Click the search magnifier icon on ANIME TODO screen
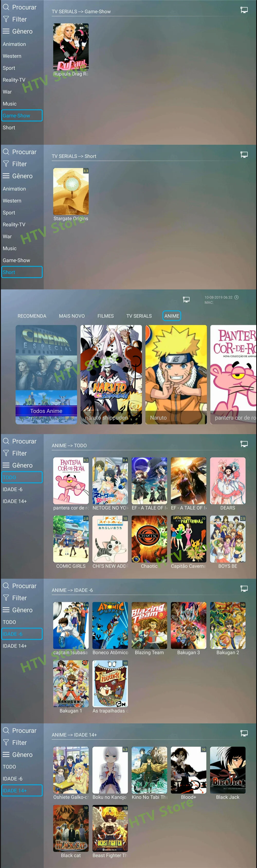 tap(6, 441)
